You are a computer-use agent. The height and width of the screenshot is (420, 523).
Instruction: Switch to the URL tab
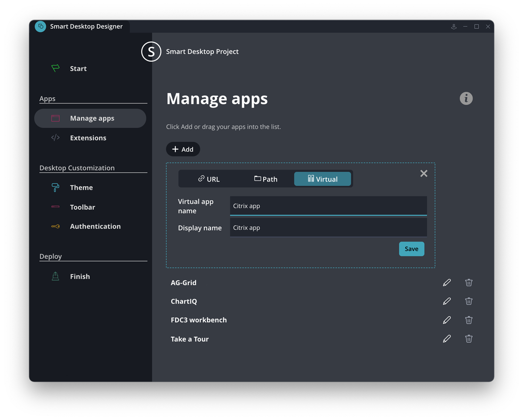209,179
